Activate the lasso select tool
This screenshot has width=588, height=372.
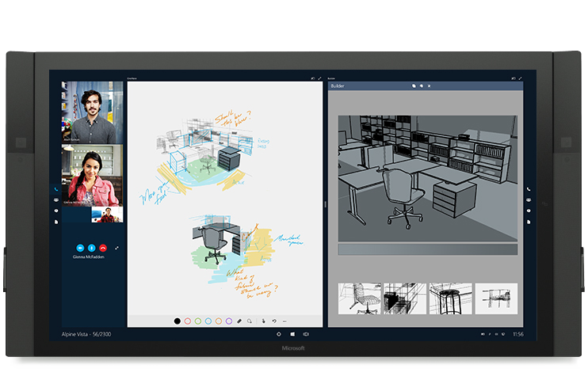[x=250, y=321]
